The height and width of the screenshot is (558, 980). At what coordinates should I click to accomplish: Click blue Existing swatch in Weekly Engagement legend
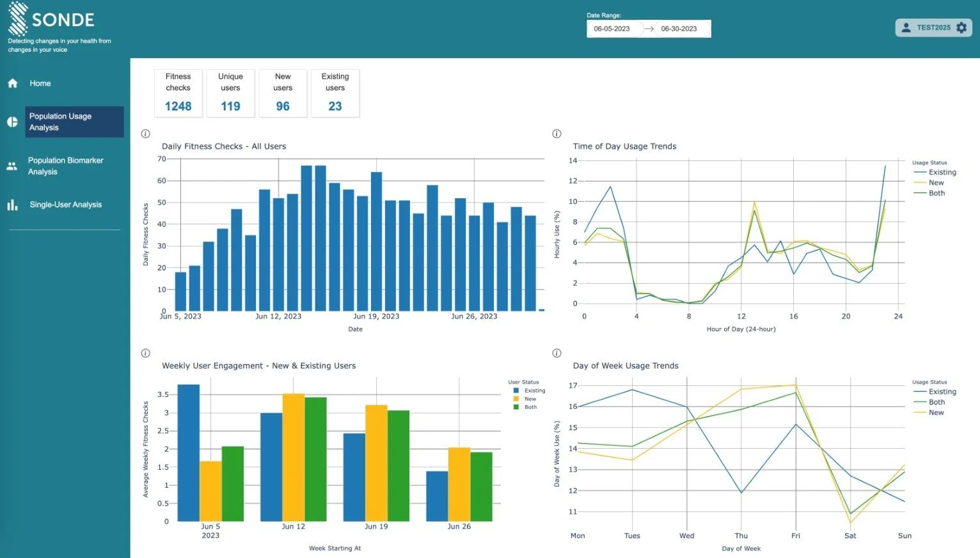click(x=516, y=391)
